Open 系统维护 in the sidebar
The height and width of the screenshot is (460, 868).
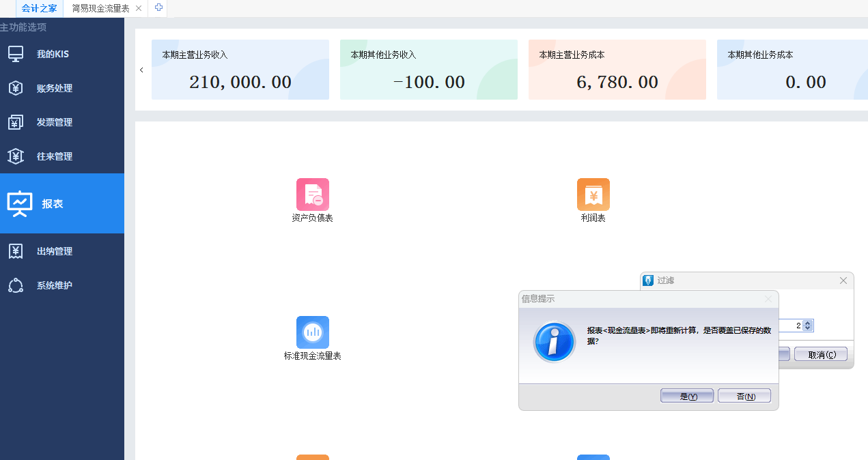54,285
